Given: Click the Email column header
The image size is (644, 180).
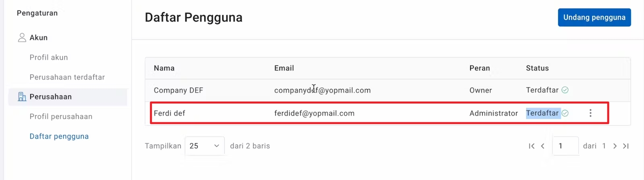Looking at the screenshot, I should click(x=284, y=68).
